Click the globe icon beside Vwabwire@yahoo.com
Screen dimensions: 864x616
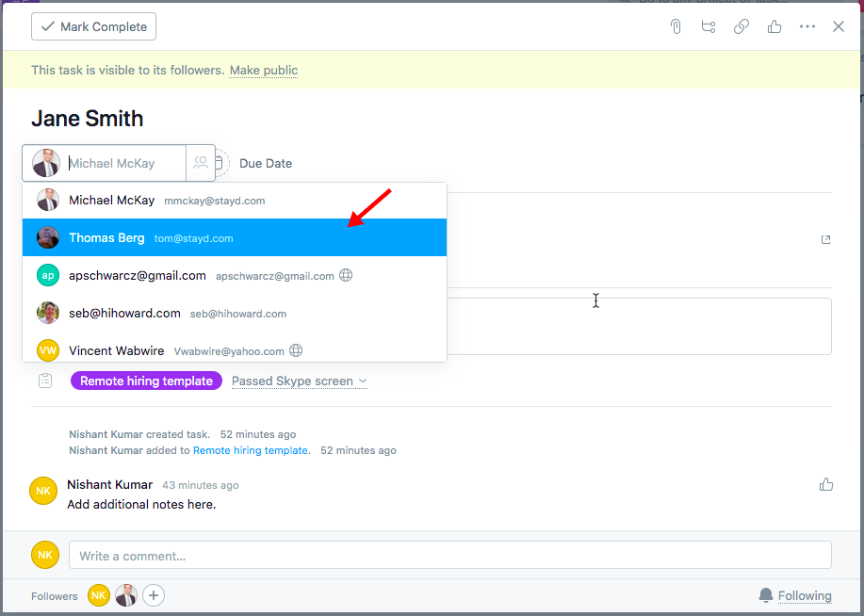pos(296,350)
